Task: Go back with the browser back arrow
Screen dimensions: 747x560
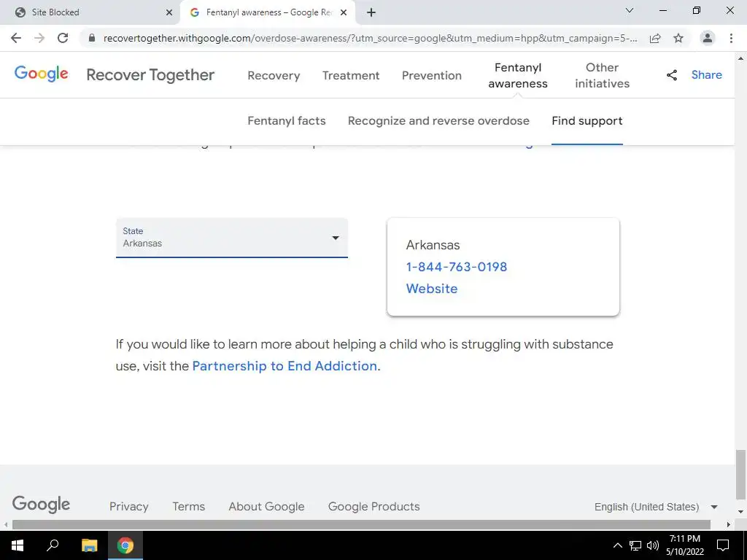Action: [x=16, y=38]
